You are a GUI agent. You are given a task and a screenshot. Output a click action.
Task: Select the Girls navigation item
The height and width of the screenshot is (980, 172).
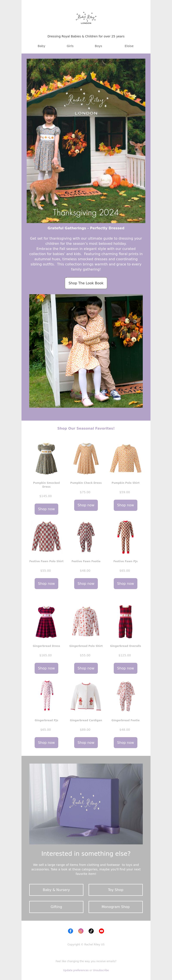tap(70, 46)
